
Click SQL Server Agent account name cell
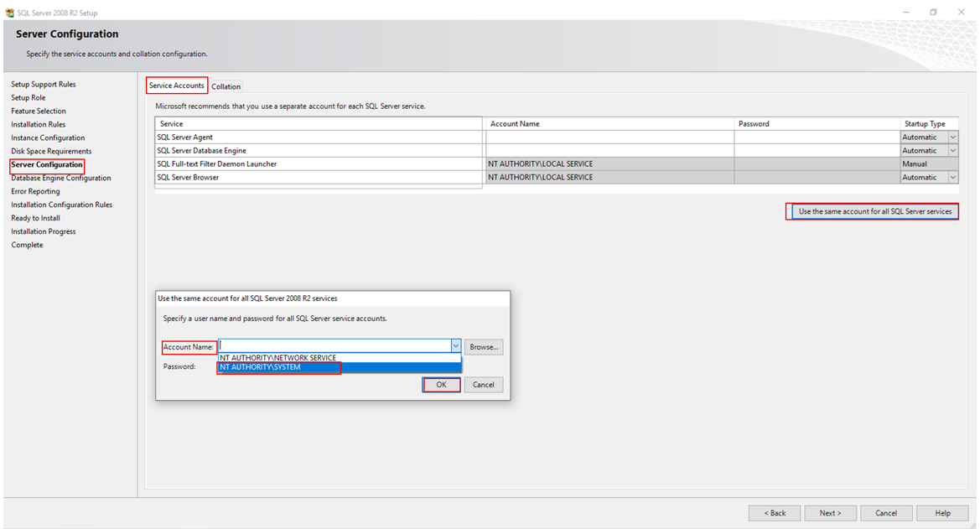pyautogui.click(x=609, y=137)
